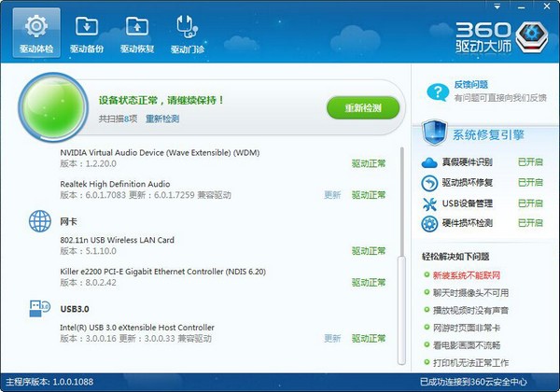Viewport: 560px width, 392px height.
Task: Click the 硬件损坏检测 icon
Action: tap(429, 224)
